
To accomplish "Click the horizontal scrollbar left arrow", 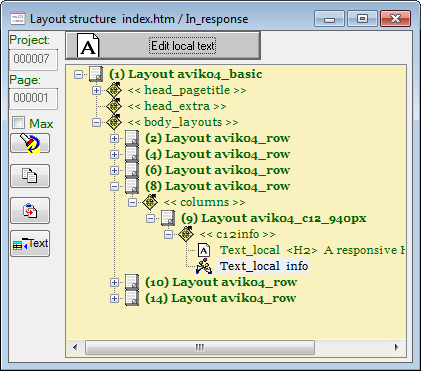I will (x=75, y=347).
